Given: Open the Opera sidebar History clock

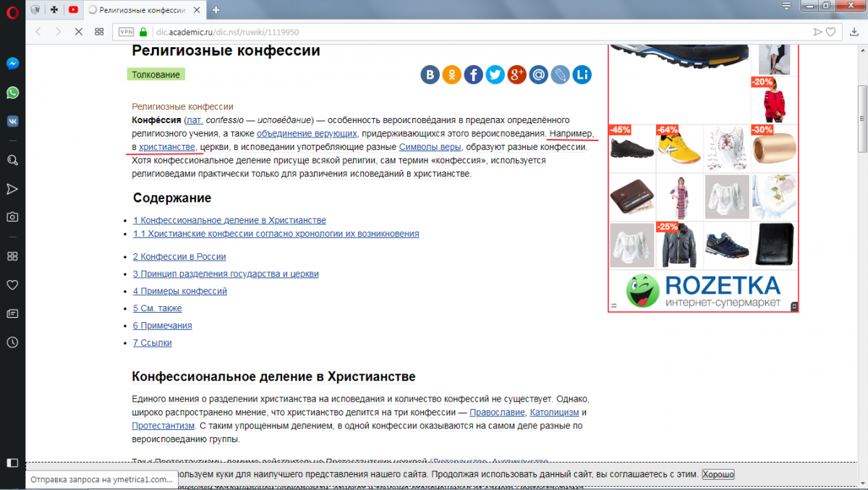Looking at the screenshot, I should pyautogui.click(x=12, y=342).
